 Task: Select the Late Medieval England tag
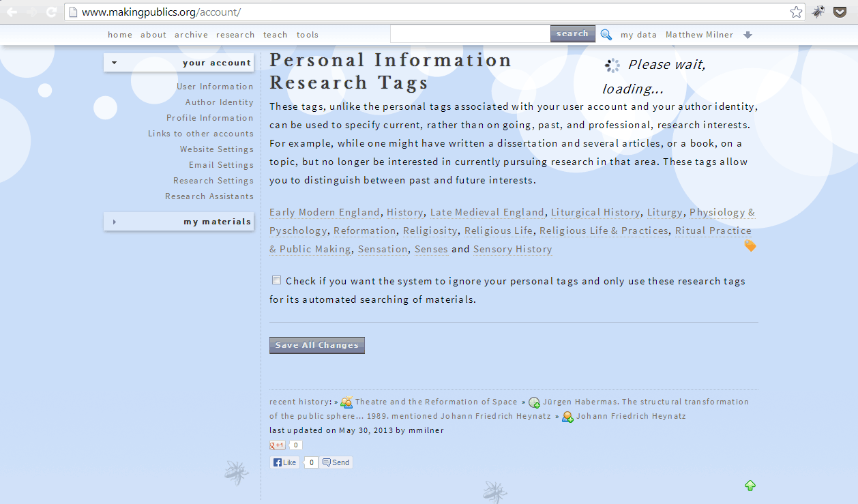[x=488, y=212]
